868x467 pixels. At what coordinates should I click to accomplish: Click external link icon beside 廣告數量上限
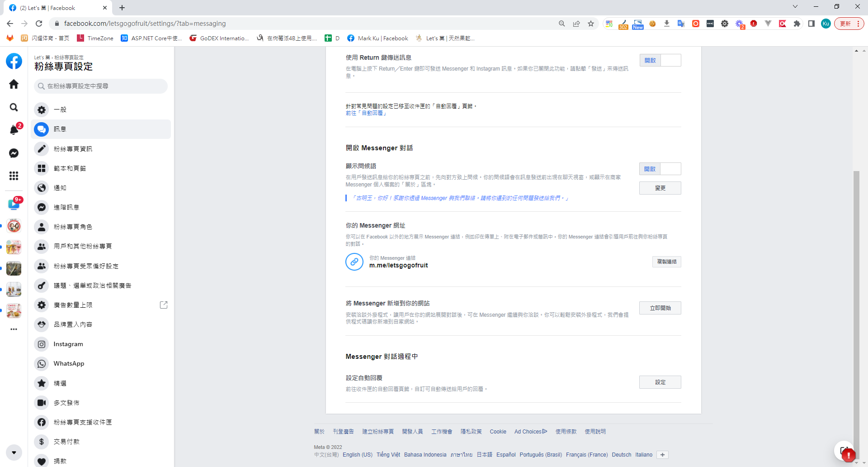tap(164, 305)
